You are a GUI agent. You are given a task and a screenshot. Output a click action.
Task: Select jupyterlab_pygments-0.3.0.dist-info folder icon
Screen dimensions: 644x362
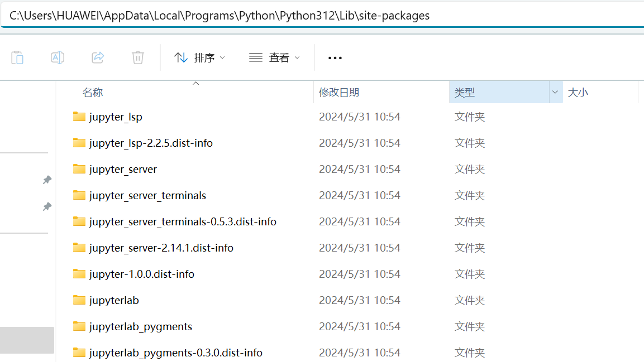[x=79, y=353]
